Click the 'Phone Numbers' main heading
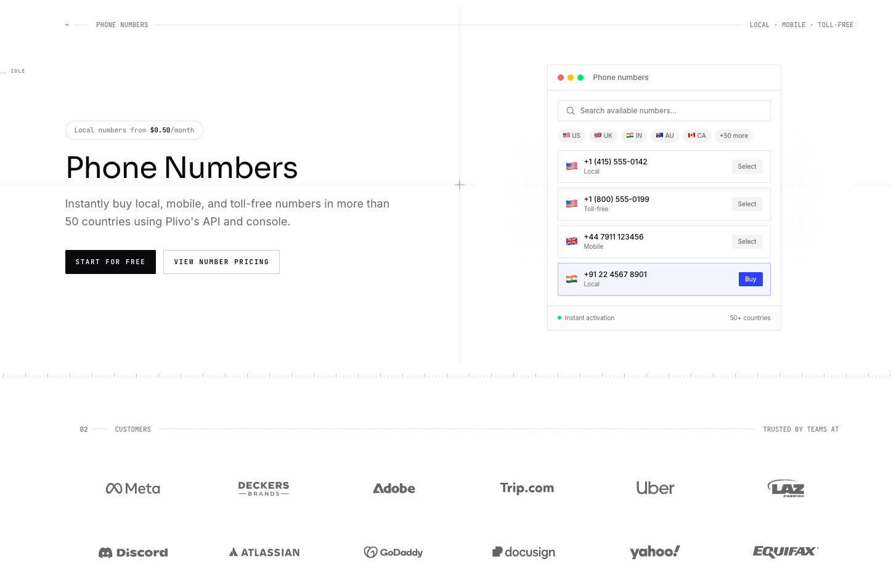The image size is (891, 588). pyautogui.click(x=182, y=167)
